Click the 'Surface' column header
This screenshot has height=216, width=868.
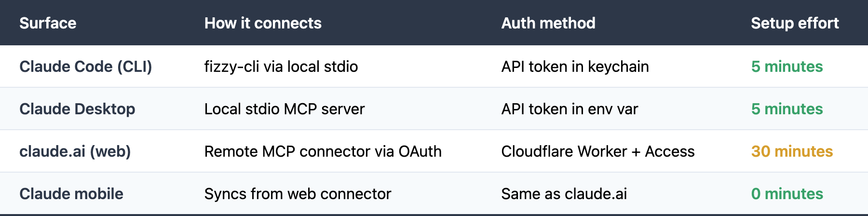coord(48,23)
